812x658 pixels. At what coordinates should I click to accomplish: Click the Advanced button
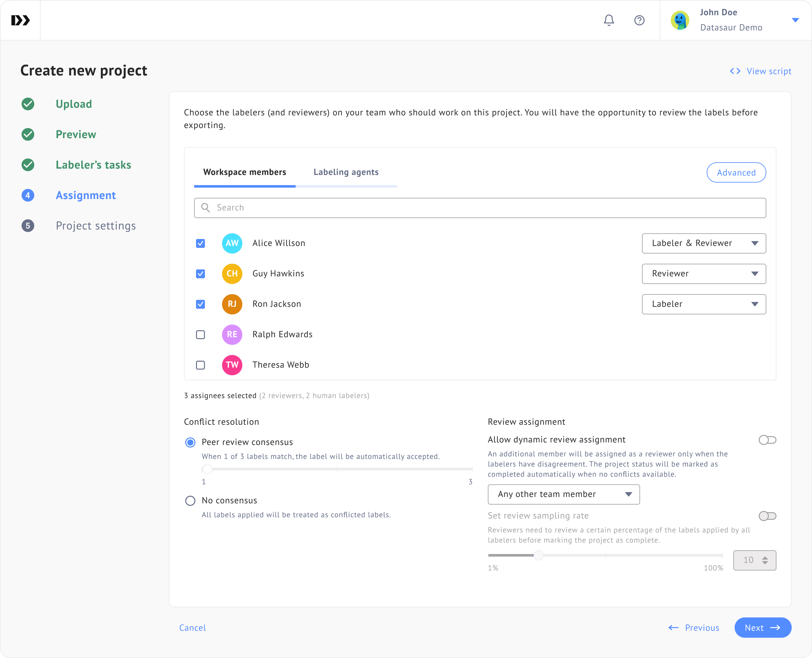[x=736, y=172]
